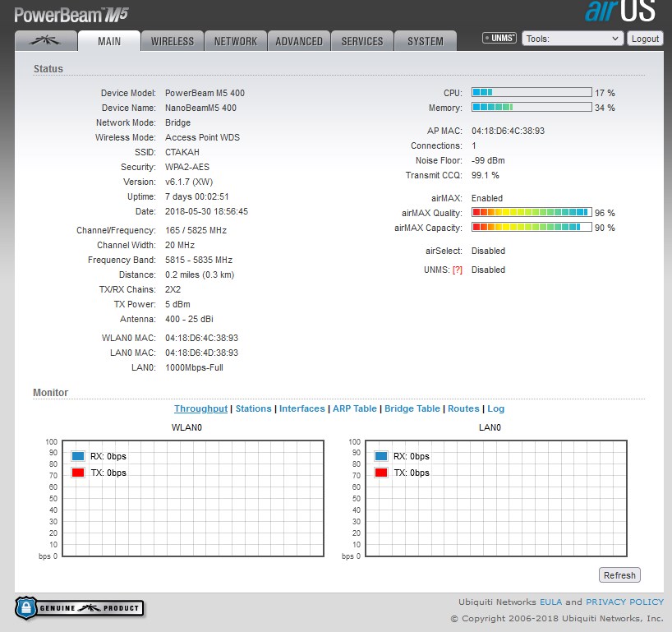The image size is (672, 632).
Task: Click channel value 165 / 5825 MHz
Action: 196,230
